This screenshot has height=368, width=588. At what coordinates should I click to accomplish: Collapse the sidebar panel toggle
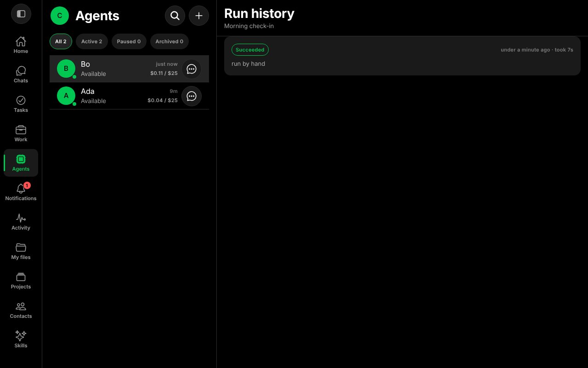21,14
